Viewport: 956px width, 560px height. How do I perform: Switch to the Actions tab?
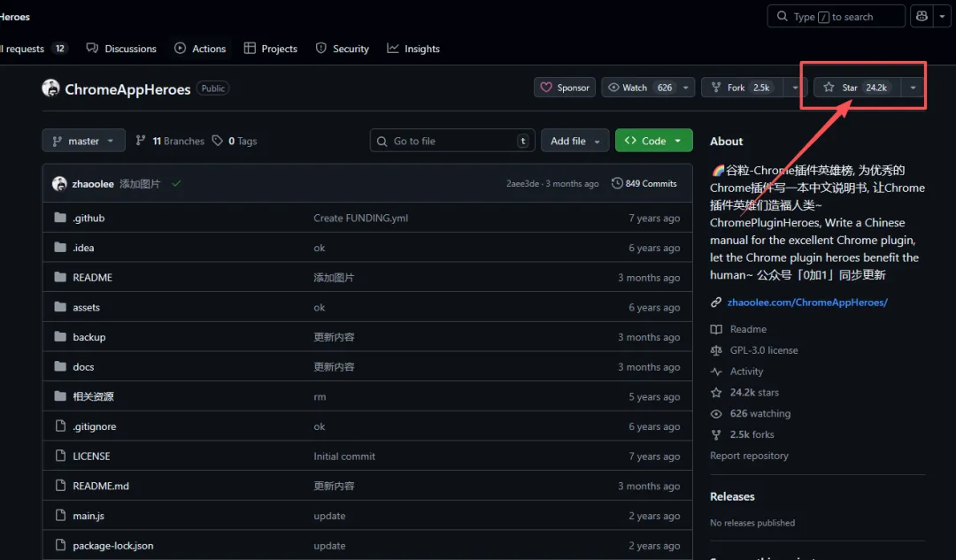[x=200, y=49]
